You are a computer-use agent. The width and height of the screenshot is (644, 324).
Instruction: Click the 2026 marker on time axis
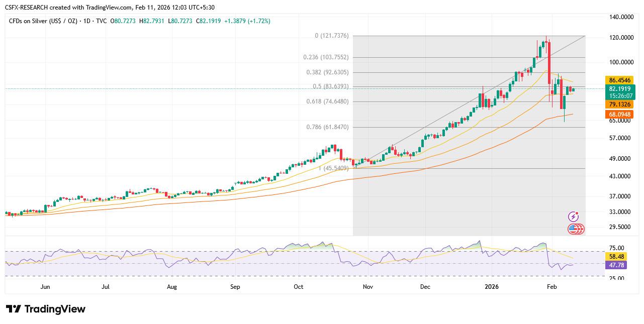491,287
